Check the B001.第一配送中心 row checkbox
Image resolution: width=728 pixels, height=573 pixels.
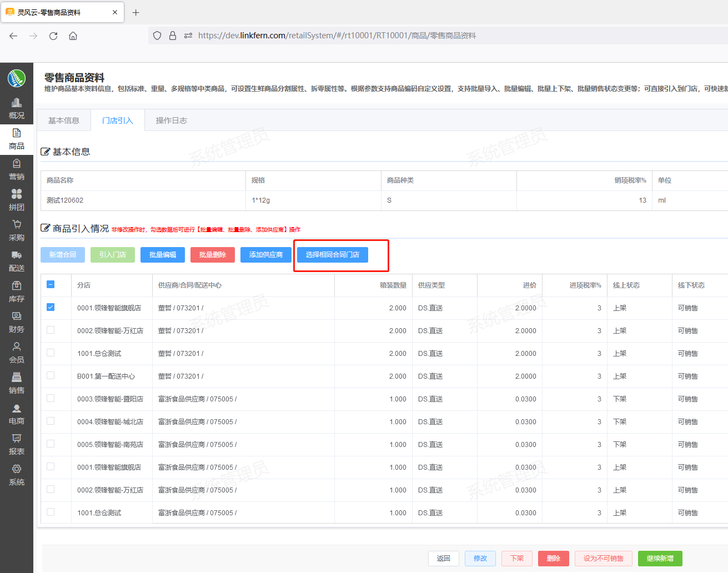pos(51,375)
